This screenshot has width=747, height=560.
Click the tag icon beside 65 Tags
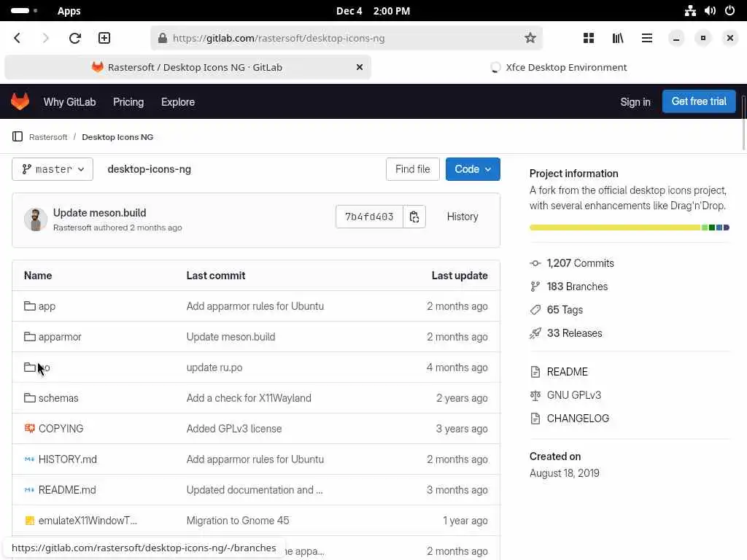(x=535, y=310)
